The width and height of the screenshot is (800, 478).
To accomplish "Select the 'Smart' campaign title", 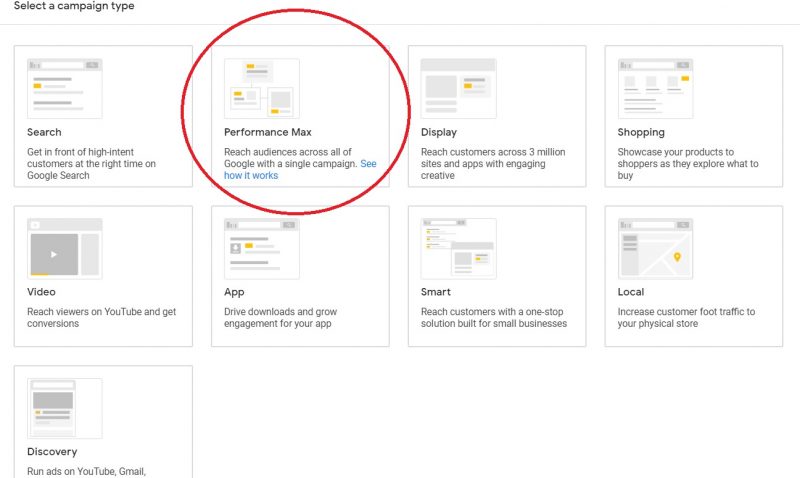I will pyautogui.click(x=436, y=292).
